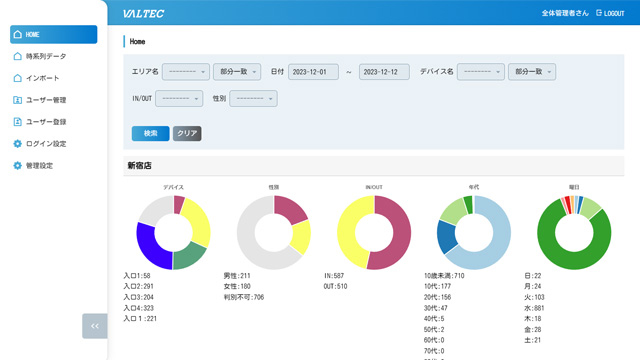The height and width of the screenshot is (360, 640).
Task: Click the LOGOUT link
Action: pos(610,13)
